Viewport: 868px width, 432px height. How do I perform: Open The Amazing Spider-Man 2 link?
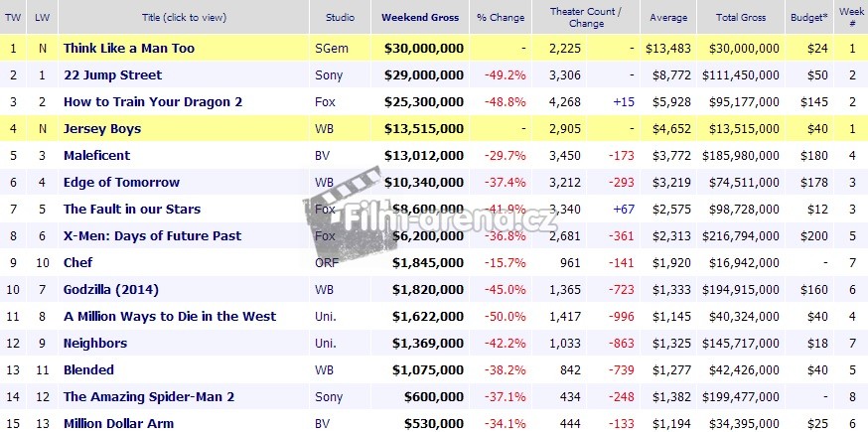[148, 396]
